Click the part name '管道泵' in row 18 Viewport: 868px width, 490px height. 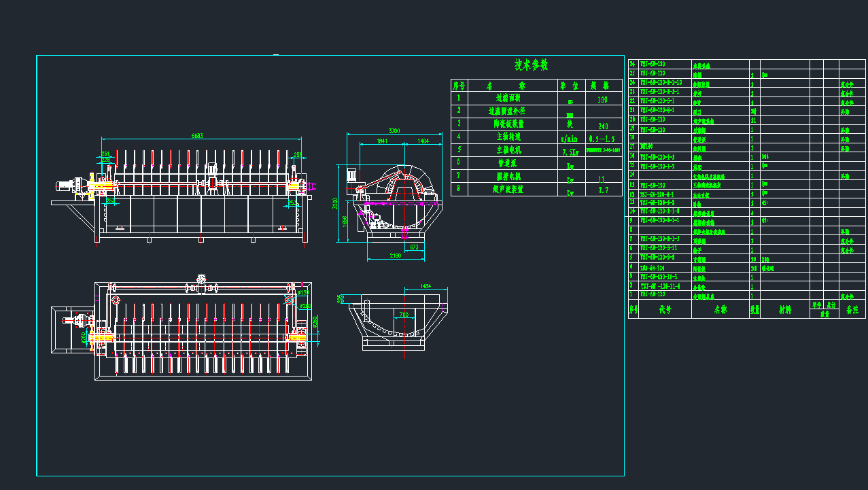pos(700,139)
